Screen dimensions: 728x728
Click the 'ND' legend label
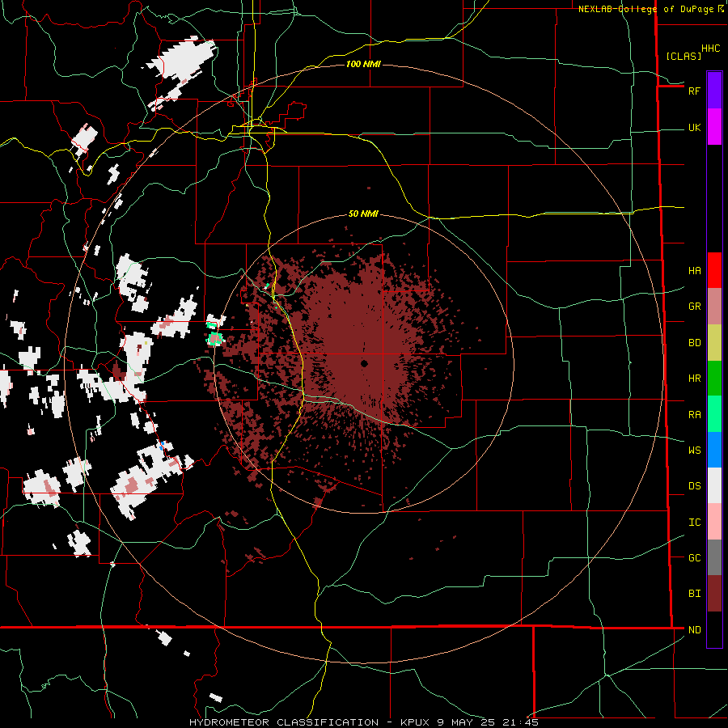(694, 630)
